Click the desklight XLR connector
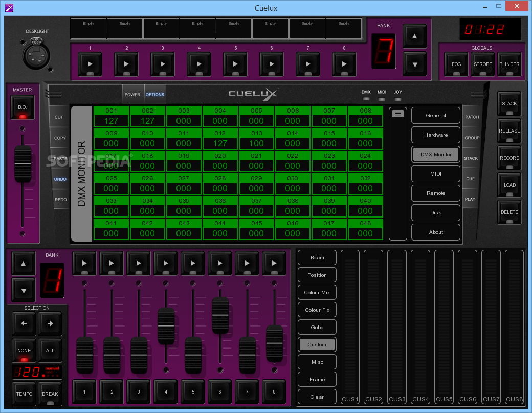The width and height of the screenshot is (532, 413). pos(36,54)
